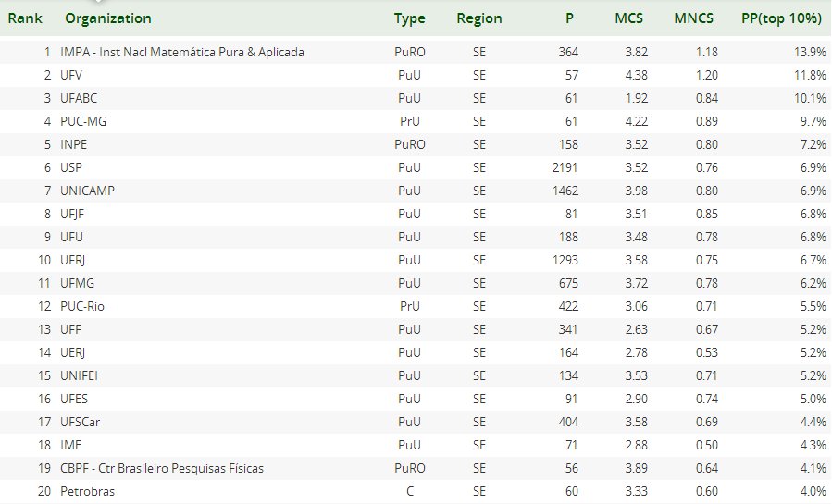This screenshot has height=504, width=832.
Task: Sort by the Organization column header
Action: point(108,18)
